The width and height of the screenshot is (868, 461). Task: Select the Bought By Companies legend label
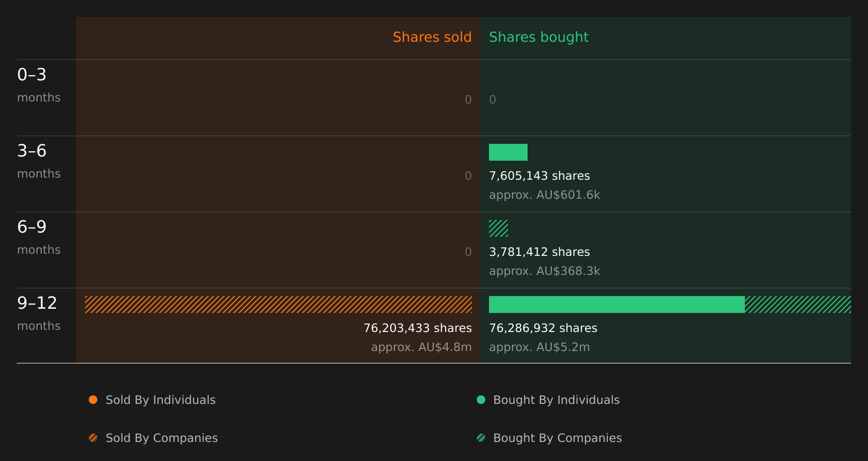(x=557, y=438)
